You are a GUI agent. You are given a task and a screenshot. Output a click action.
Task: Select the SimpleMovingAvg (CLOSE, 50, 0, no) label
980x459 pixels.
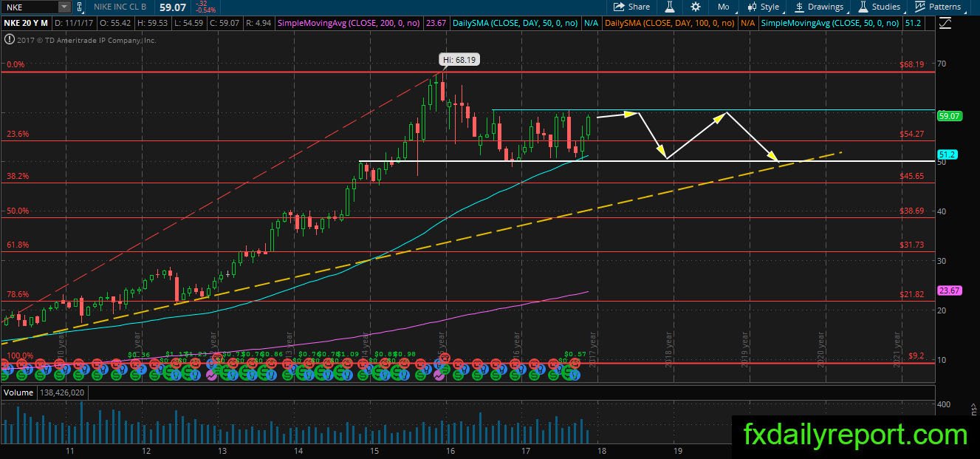830,24
